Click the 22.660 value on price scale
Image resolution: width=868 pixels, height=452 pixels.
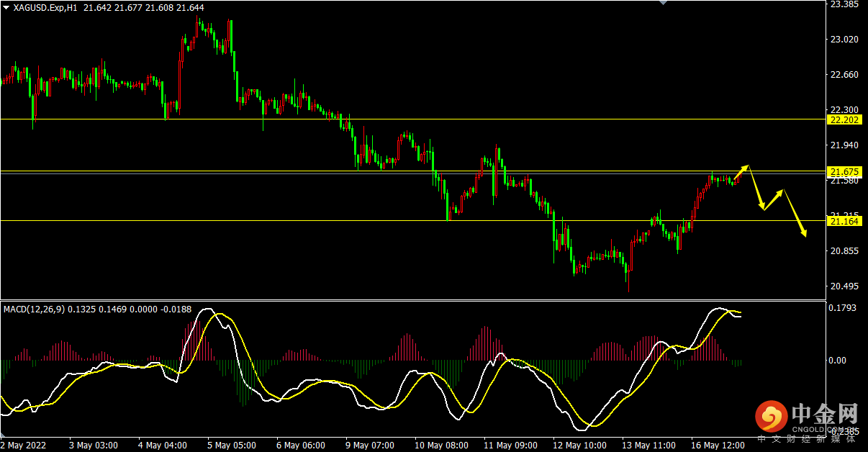point(844,75)
